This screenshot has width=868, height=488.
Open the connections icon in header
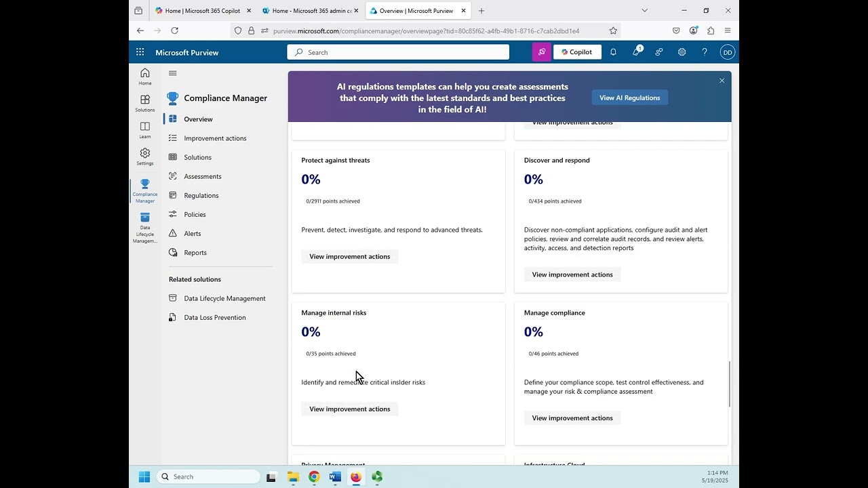tap(659, 52)
